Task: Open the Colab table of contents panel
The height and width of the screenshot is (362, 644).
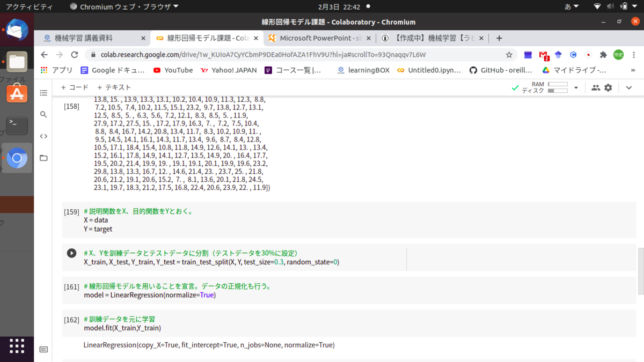Action: (x=43, y=93)
